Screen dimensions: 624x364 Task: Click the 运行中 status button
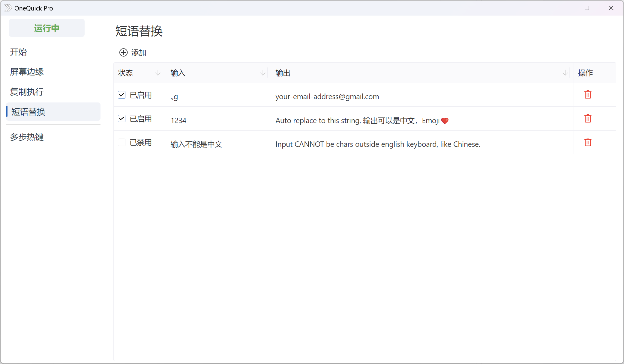coord(46,28)
